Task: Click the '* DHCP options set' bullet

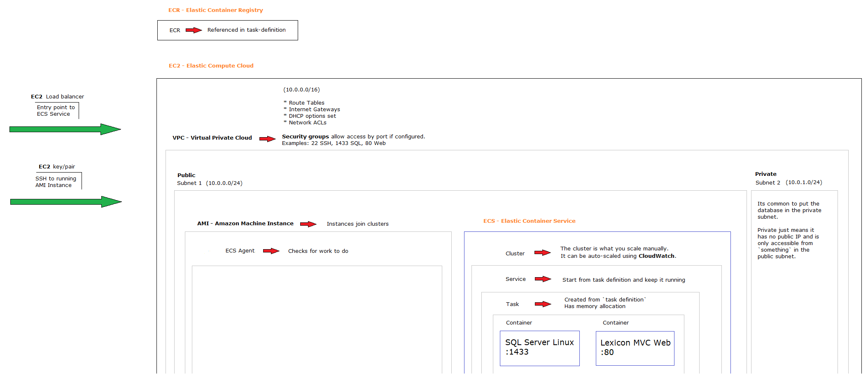Action: 310,116
